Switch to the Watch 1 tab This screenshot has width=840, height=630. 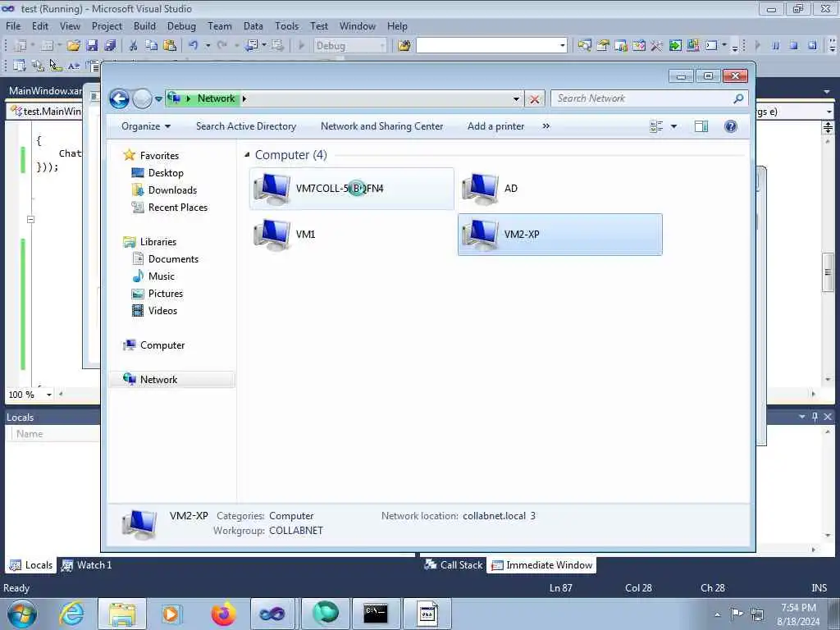click(x=87, y=565)
